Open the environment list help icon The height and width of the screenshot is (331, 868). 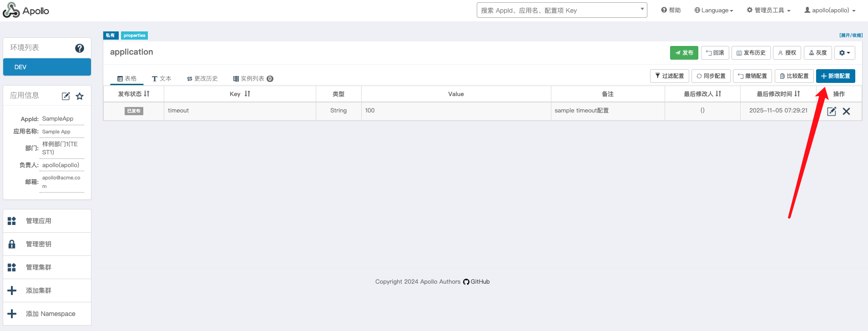point(80,48)
